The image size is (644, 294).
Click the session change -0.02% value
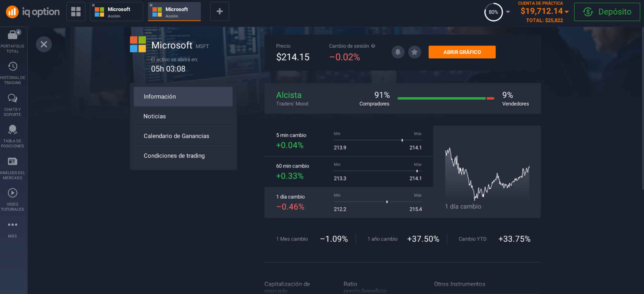point(344,57)
